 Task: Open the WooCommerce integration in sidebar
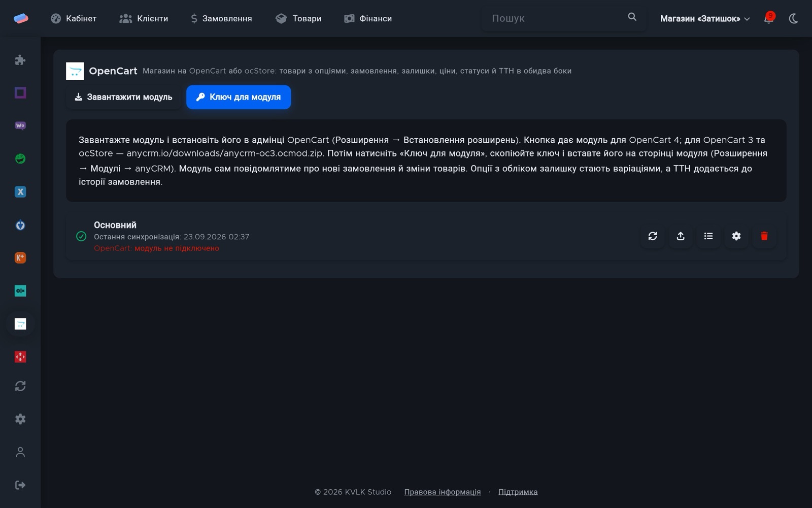(20, 126)
